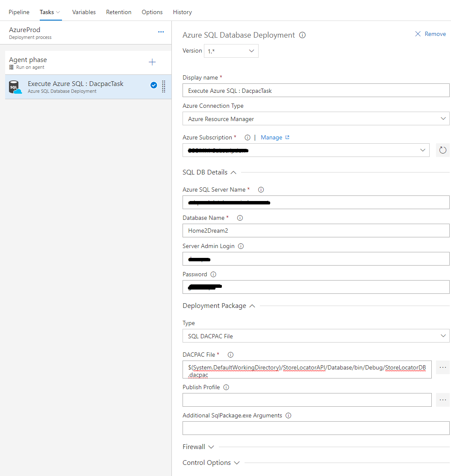Click the Additional SqlPackage.exe Arguments field

pyautogui.click(x=315, y=428)
